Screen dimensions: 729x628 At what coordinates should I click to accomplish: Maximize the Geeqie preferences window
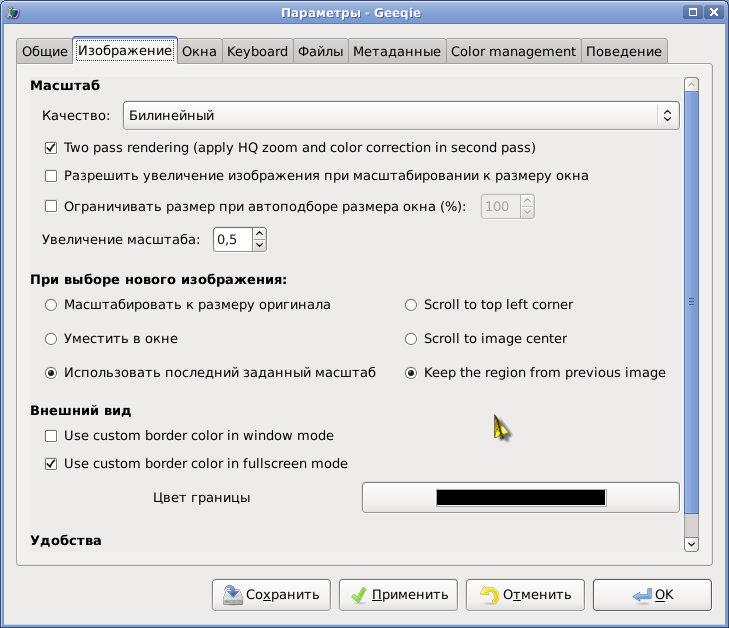692,12
